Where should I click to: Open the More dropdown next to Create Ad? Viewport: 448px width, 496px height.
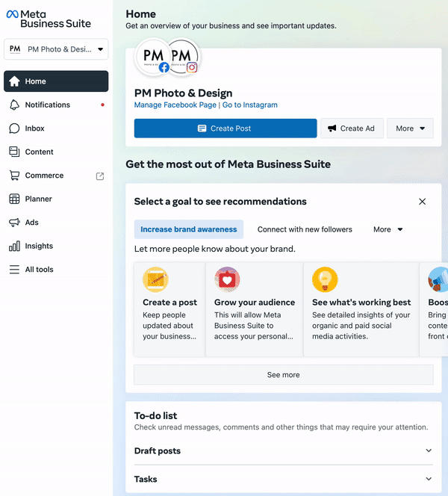click(x=410, y=128)
